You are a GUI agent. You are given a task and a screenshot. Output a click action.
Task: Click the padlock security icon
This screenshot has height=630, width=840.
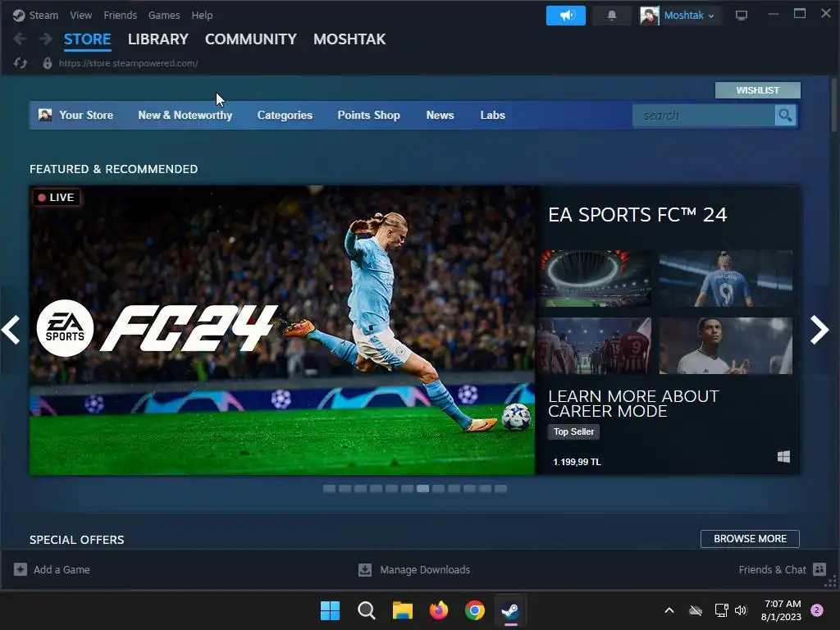click(47, 63)
